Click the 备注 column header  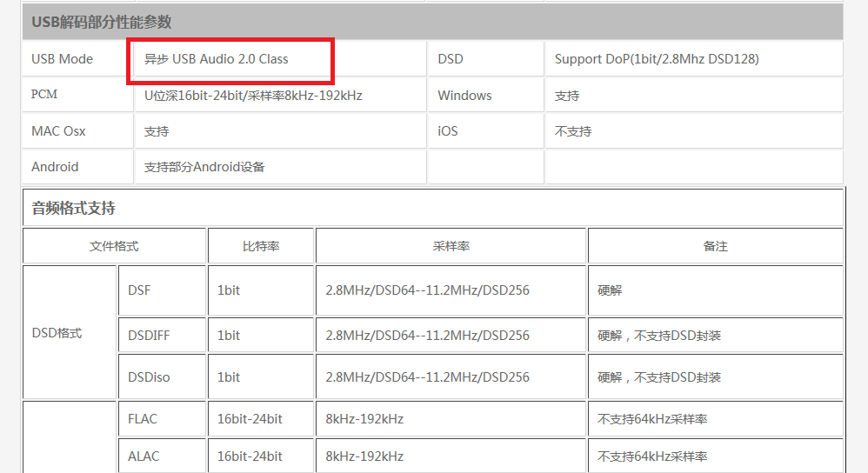715,246
